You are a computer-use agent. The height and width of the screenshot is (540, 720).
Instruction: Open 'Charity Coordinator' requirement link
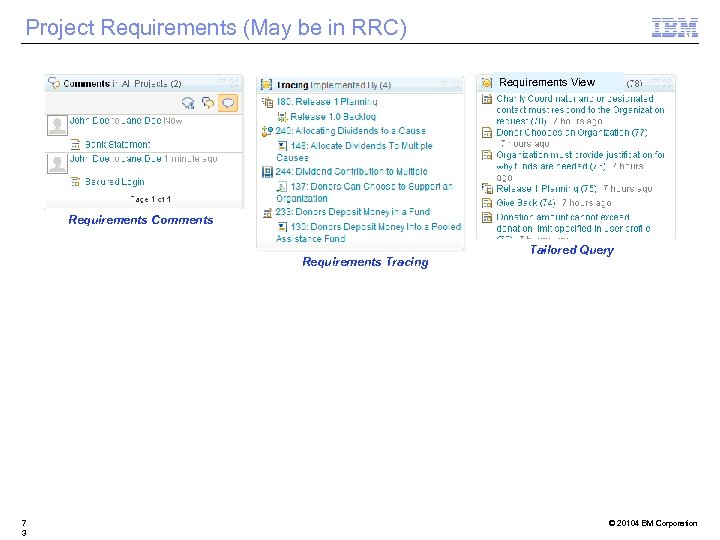[x=580, y=110]
